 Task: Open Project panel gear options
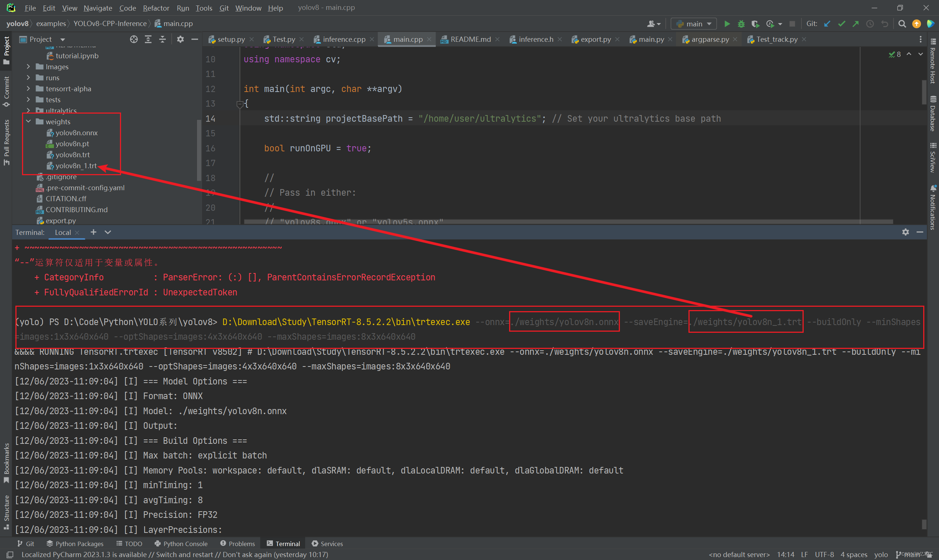pos(180,39)
